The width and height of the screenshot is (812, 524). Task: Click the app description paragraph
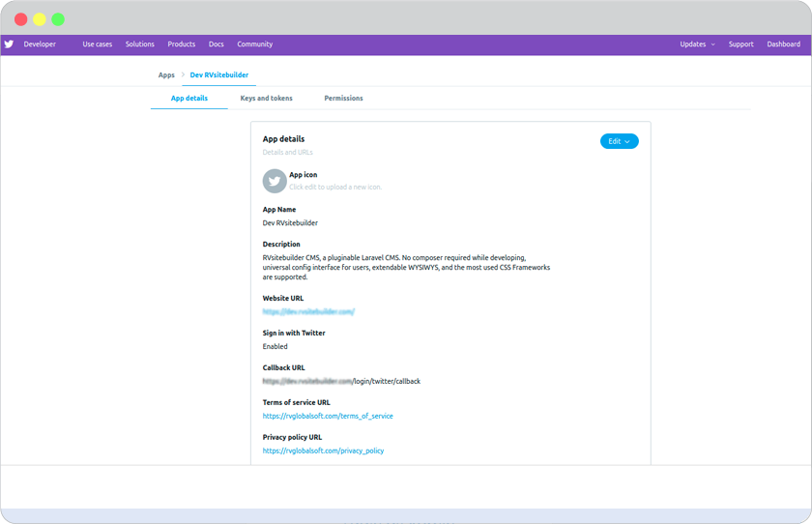[x=406, y=267]
